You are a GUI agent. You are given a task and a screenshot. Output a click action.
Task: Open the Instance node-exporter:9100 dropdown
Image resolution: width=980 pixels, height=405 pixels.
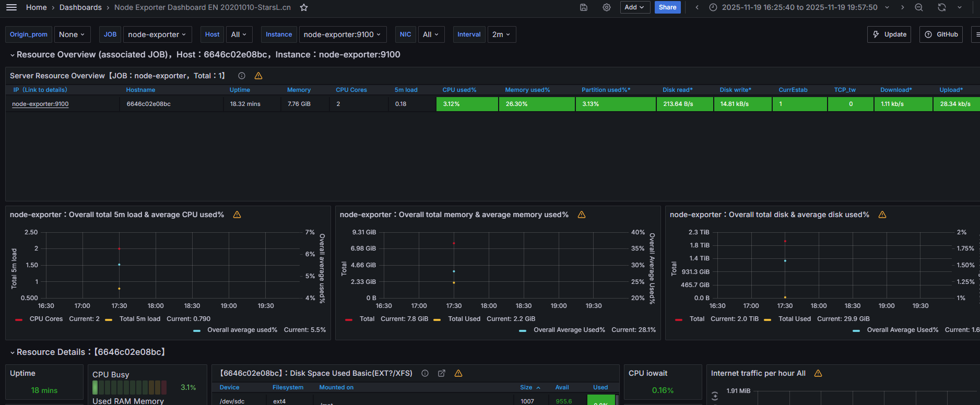pyautogui.click(x=343, y=34)
